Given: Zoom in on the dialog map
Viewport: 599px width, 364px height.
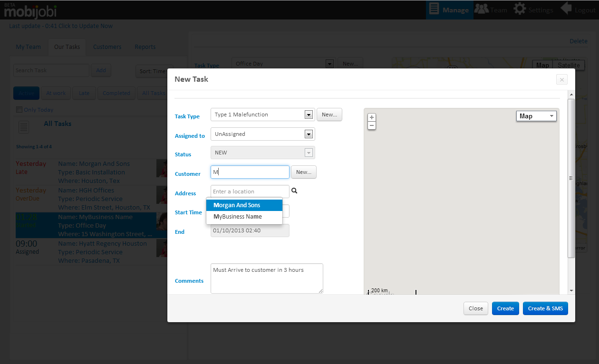Looking at the screenshot, I should [x=372, y=117].
